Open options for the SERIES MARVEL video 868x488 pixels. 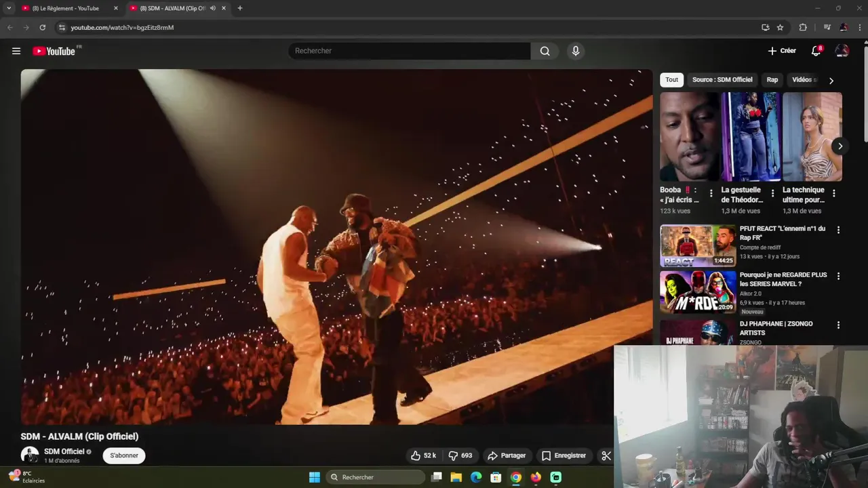pyautogui.click(x=838, y=277)
